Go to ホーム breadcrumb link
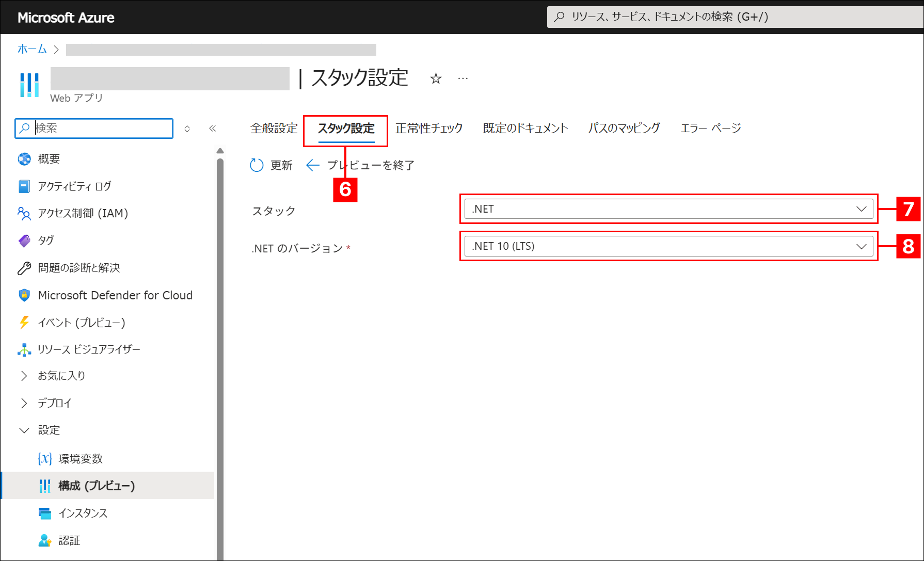The width and height of the screenshot is (924, 561). point(32,49)
